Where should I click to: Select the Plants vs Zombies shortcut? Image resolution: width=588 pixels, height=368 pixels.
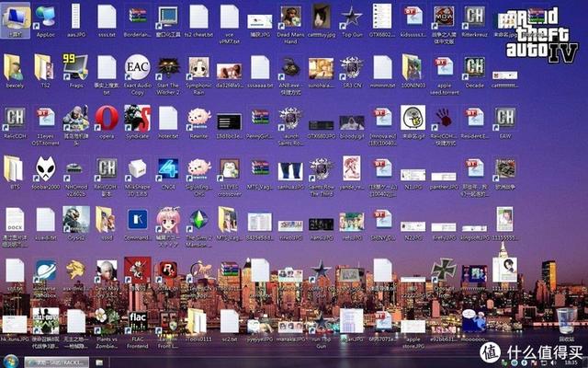[x=107, y=321]
